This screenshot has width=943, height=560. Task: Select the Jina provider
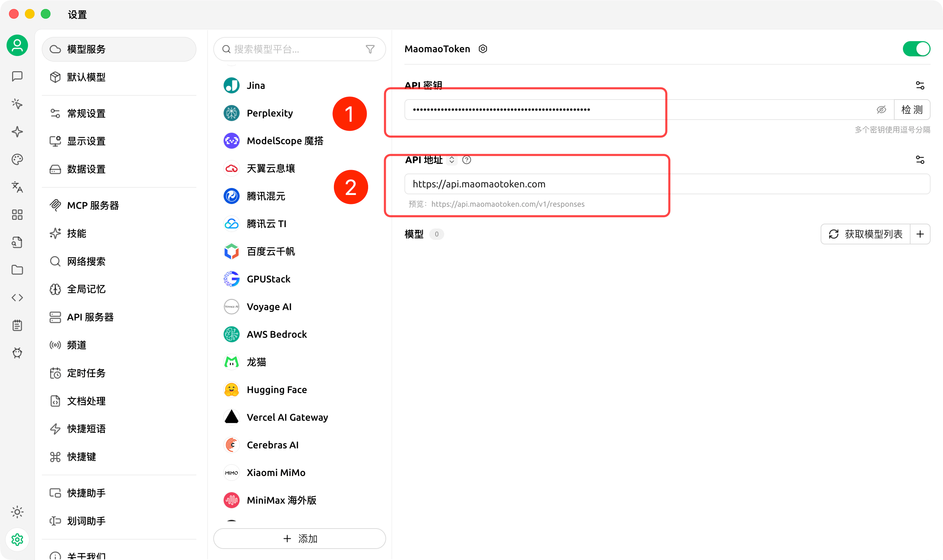[x=300, y=85]
